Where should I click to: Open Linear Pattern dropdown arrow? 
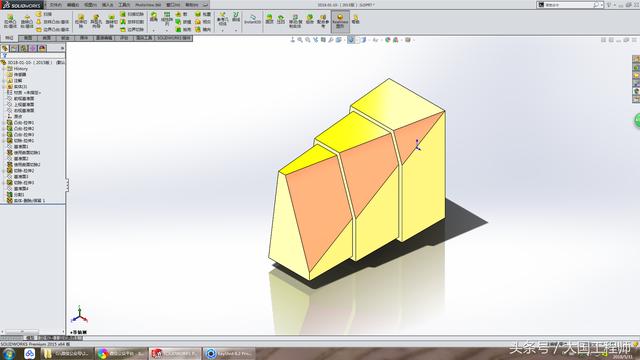(x=167, y=31)
